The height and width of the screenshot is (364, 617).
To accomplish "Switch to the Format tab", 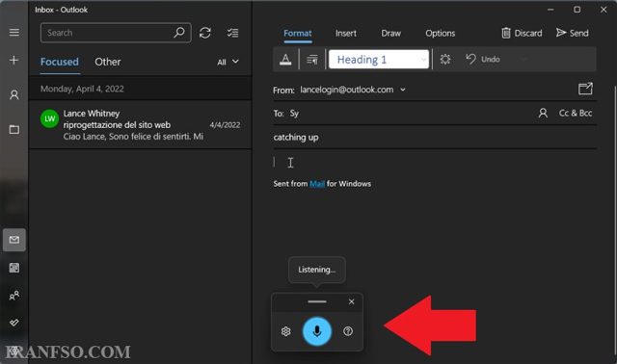I will coord(298,34).
